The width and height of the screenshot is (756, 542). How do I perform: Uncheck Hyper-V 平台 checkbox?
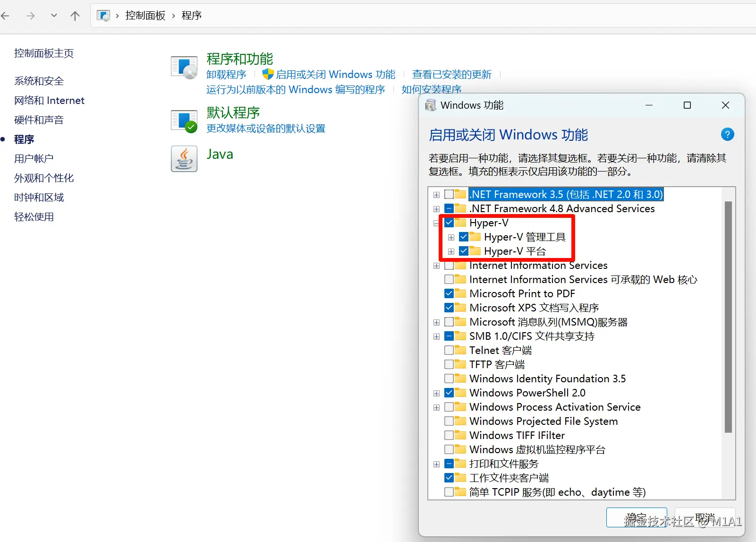pyautogui.click(x=464, y=251)
